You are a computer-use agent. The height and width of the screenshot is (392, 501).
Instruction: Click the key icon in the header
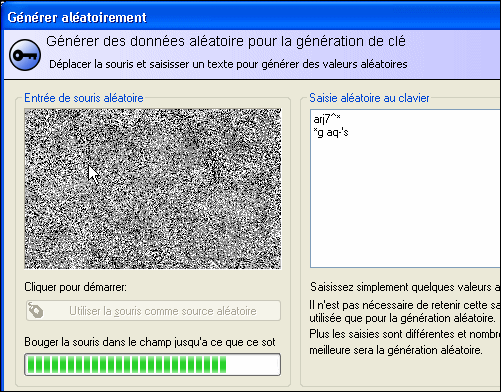coord(25,55)
